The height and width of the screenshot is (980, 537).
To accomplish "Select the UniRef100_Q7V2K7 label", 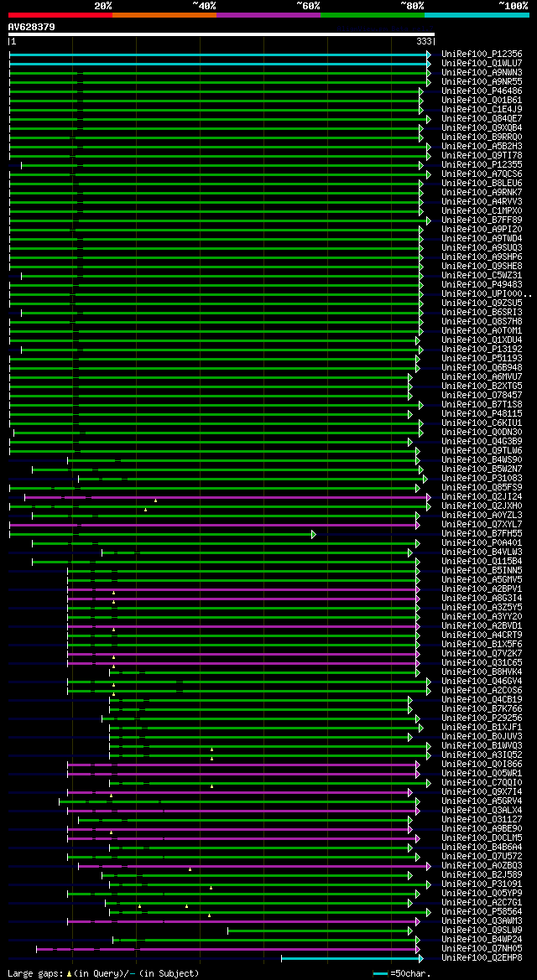I will [482, 654].
